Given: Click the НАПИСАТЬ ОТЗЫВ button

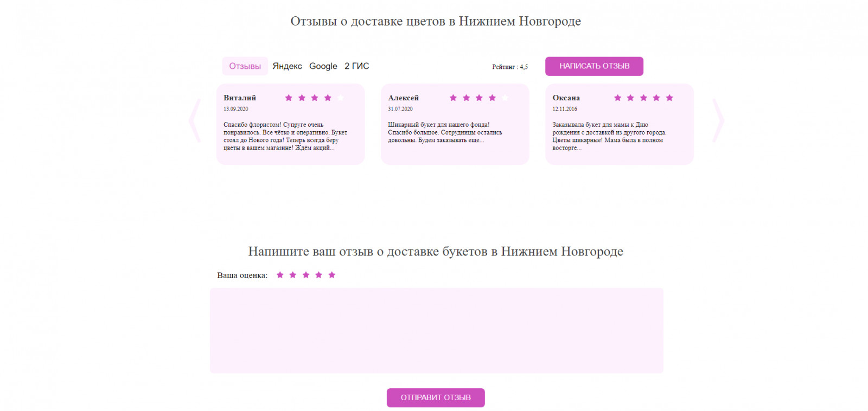Looking at the screenshot, I should [x=594, y=66].
